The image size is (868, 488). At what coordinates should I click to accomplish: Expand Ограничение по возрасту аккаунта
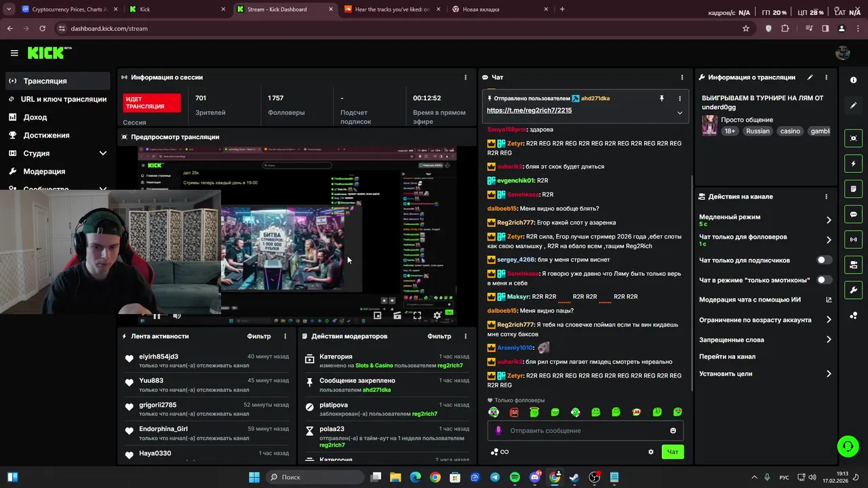coord(829,320)
